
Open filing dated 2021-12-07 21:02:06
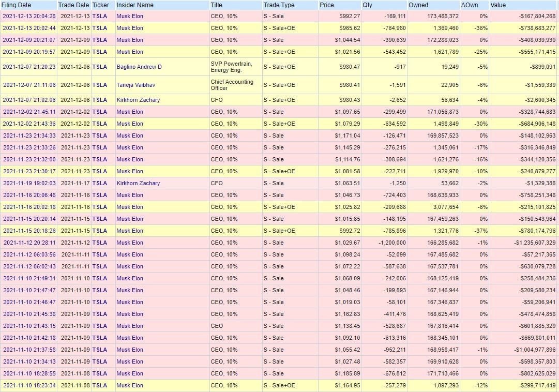click(29, 100)
